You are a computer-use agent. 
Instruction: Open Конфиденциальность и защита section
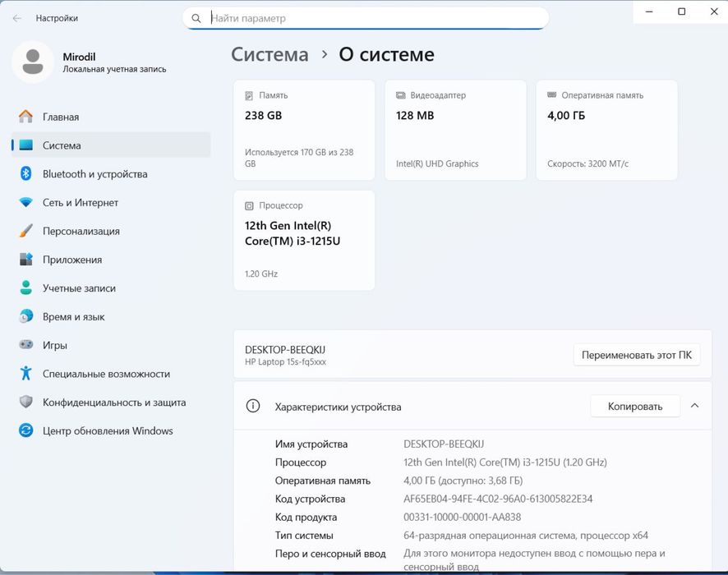(x=110, y=402)
